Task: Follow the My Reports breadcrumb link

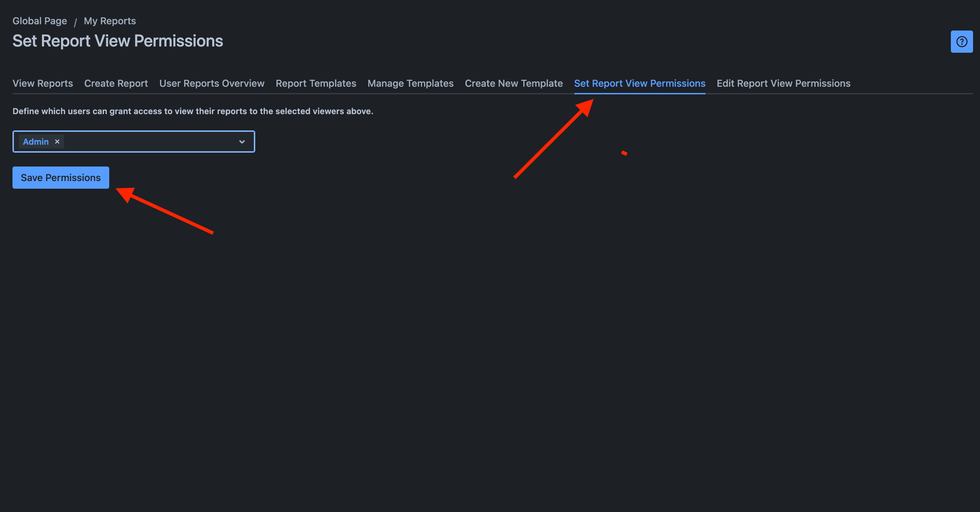Action: 110,21
